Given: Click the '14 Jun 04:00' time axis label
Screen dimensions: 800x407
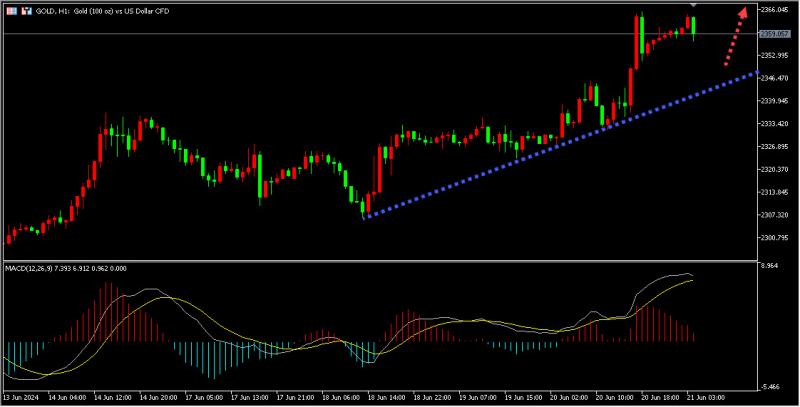Looking at the screenshot, I should tap(67, 397).
